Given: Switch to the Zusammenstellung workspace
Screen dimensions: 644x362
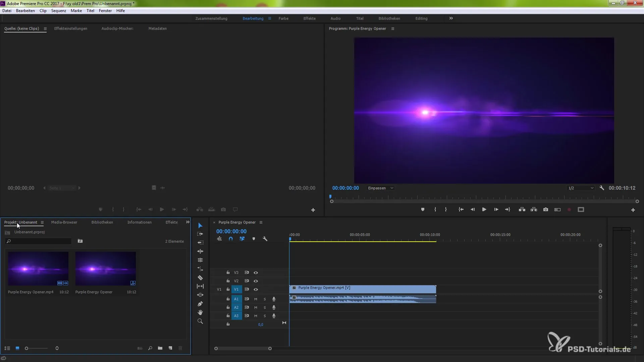Looking at the screenshot, I should pos(211,18).
